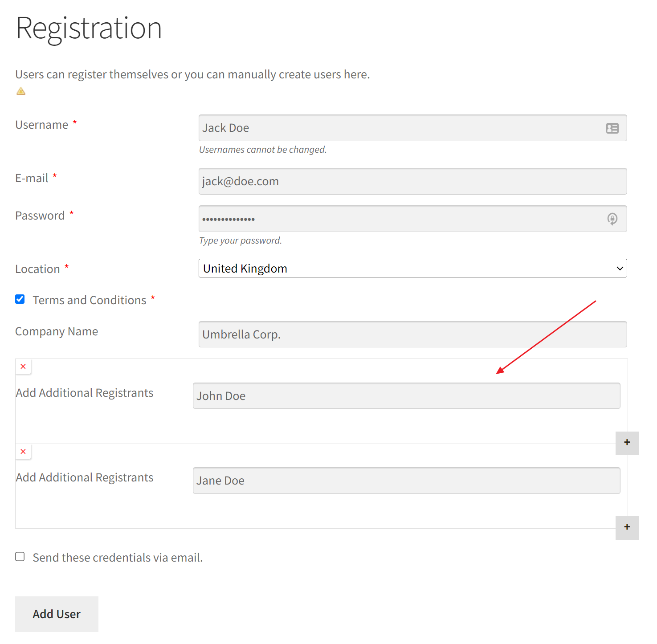This screenshot has width=657, height=644.
Task: Remove the John Doe registrant row
Action: point(23,367)
